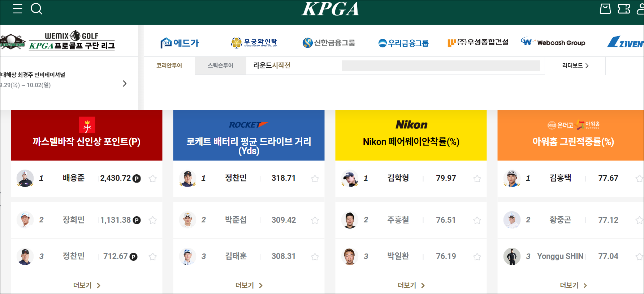Favorite 박일환 with the star
Image resolution: width=644 pixels, height=294 pixels.
pyautogui.click(x=477, y=256)
